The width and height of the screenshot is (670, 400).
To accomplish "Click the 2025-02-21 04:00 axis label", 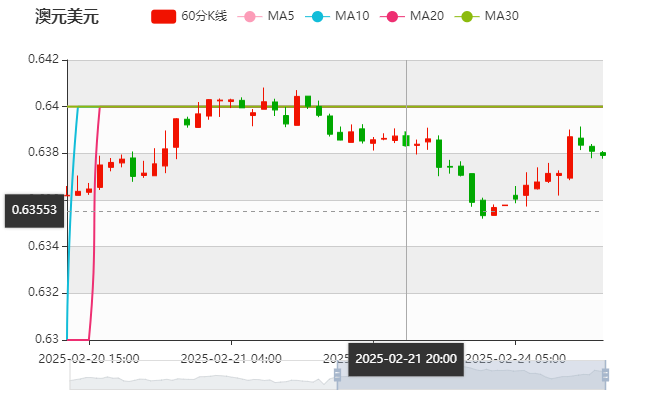I will pyautogui.click(x=231, y=359).
